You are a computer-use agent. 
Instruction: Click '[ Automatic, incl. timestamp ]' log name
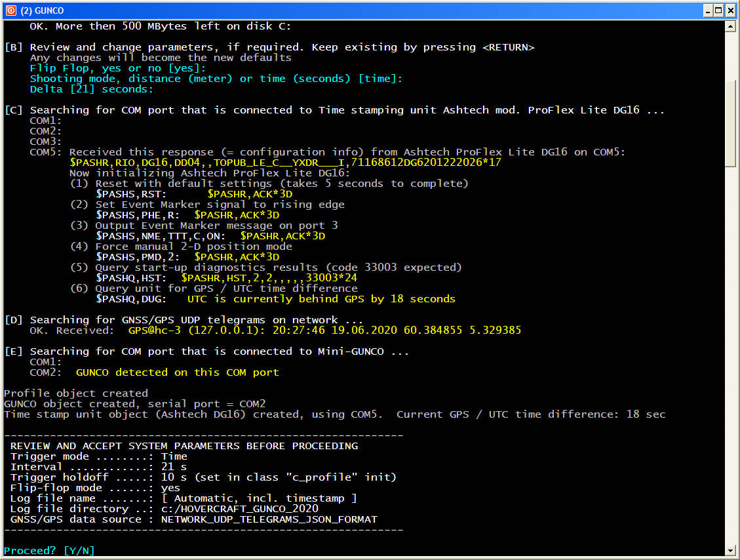(x=259, y=498)
